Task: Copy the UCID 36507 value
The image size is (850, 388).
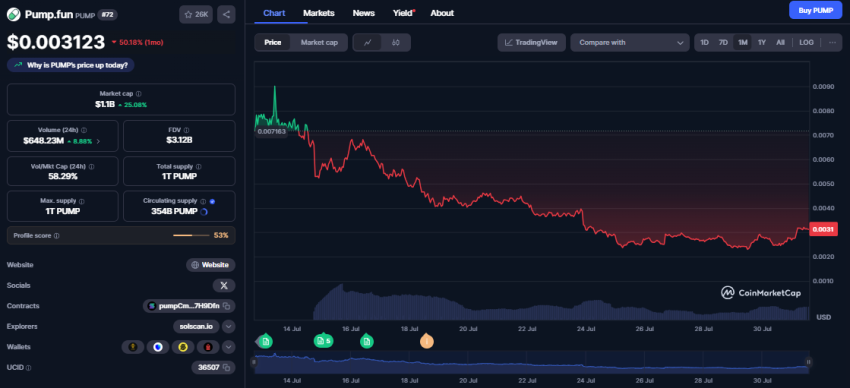Action: [227, 367]
